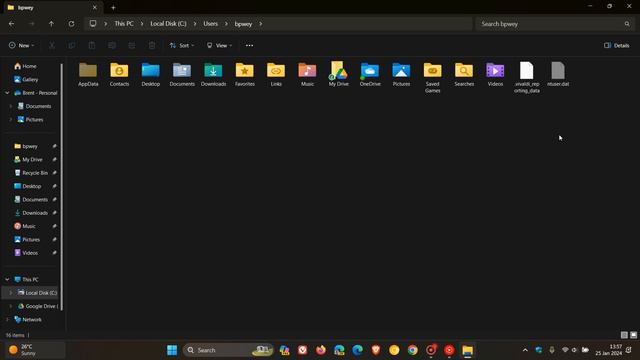Expand Pictures under Brent - Personal

click(11, 120)
